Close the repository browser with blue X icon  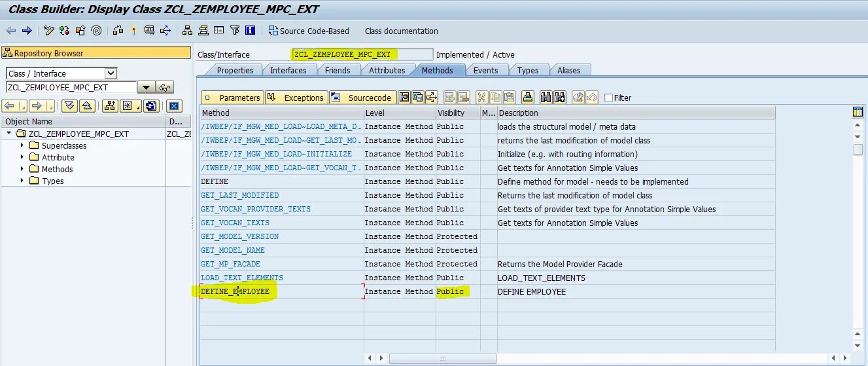coord(174,106)
